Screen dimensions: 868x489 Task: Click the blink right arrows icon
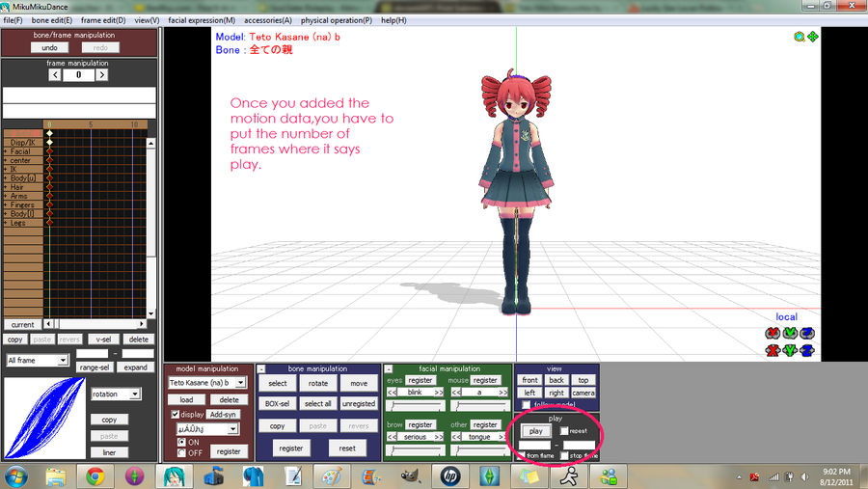439,393
